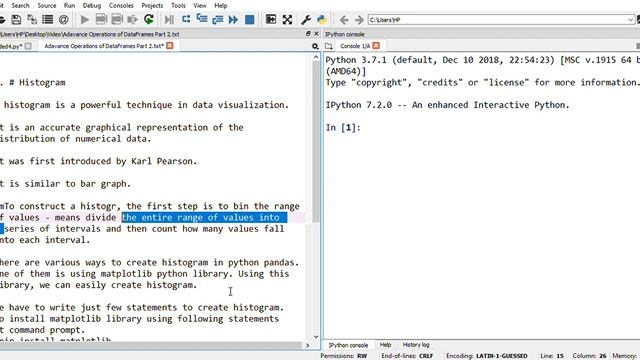Switch to the Help bottom tab
Image resolution: width=640 pixels, height=360 pixels.
[385, 345]
